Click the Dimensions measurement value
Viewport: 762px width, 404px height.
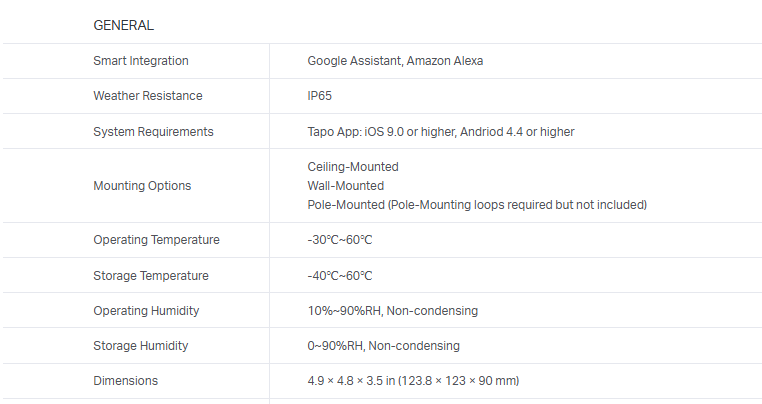click(412, 380)
